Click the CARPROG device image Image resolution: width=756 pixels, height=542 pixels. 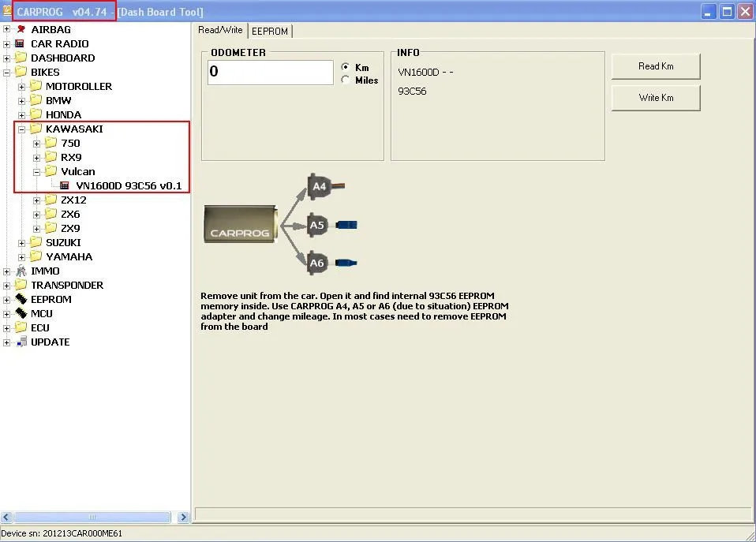[241, 224]
